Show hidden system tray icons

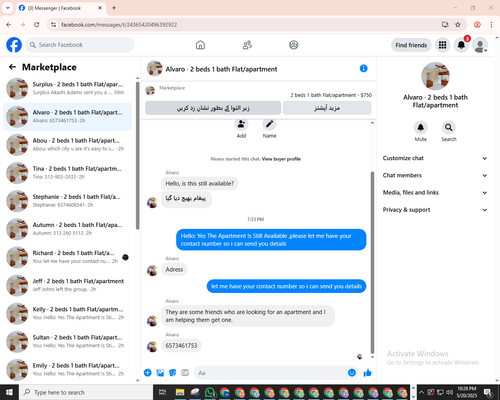pos(421,392)
